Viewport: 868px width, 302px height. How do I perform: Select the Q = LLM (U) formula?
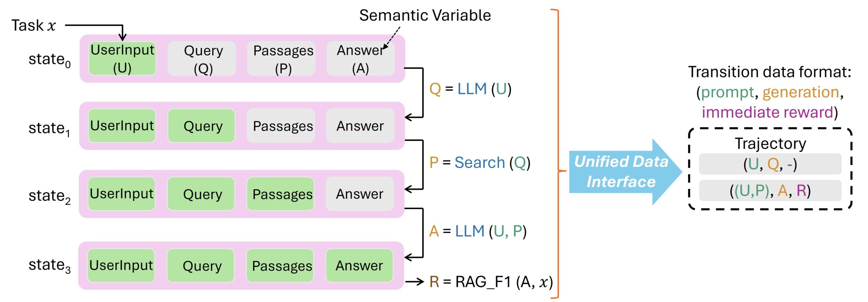click(470, 89)
